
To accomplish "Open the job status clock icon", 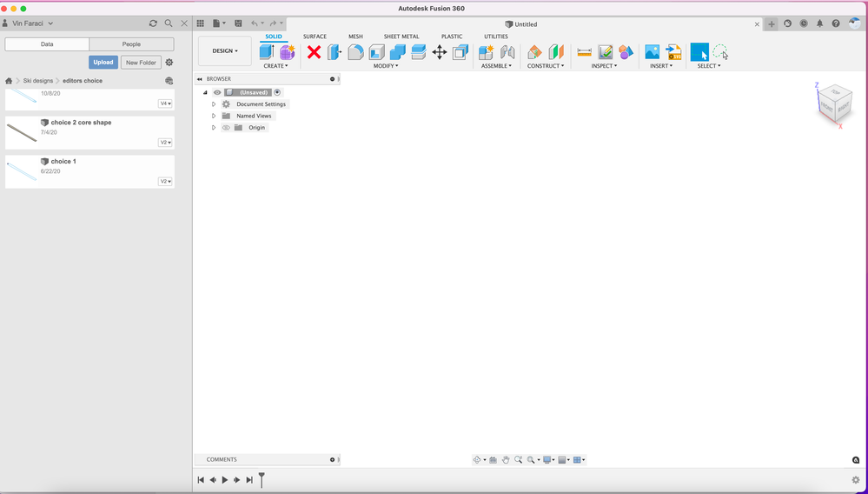I will click(803, 23).
